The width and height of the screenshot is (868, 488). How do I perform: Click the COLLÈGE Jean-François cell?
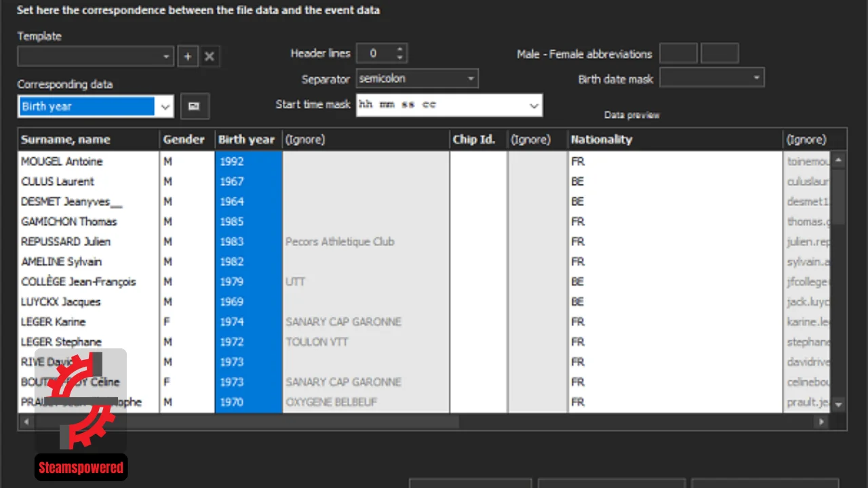point(89,281)
